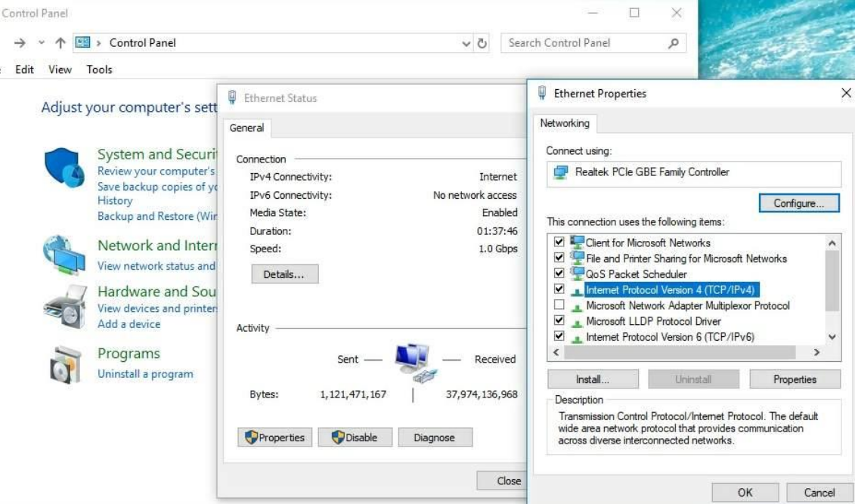This screenshot has width=855, height=504.
Task: Click Close in Ethernet Status
Action: (502, 481)
